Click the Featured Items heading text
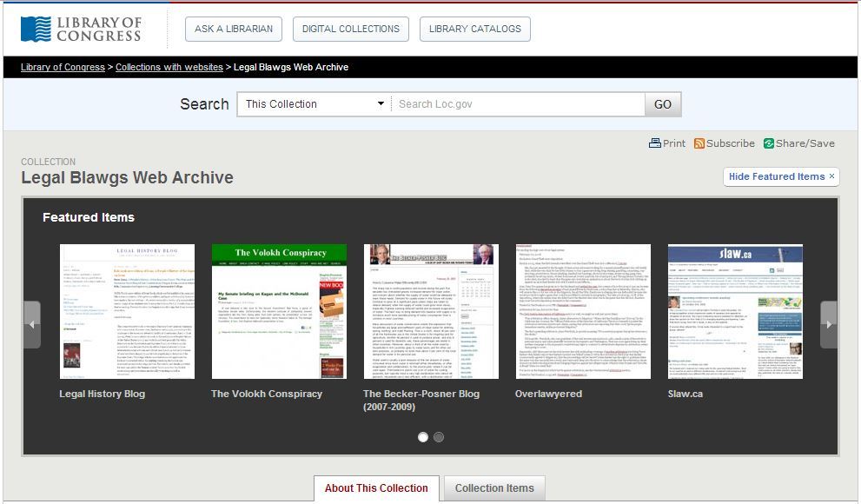Screen dimensions: 861x504 [89, 217]
